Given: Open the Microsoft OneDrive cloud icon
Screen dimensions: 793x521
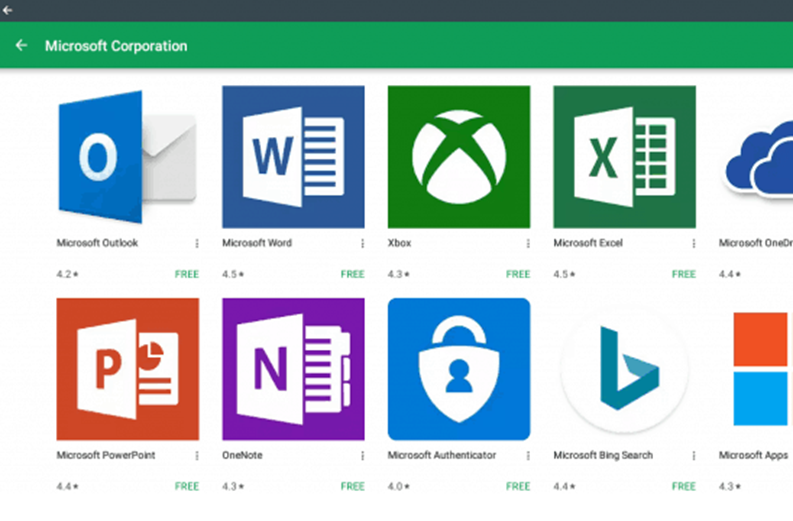Looking at the screenshot, I should click(758, 158).
